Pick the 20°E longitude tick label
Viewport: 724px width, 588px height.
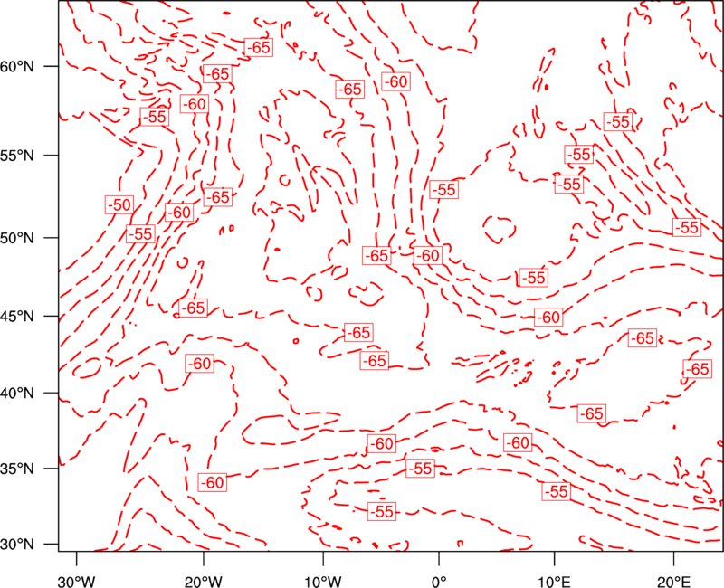pyautogui.click(x=673, y=581)
